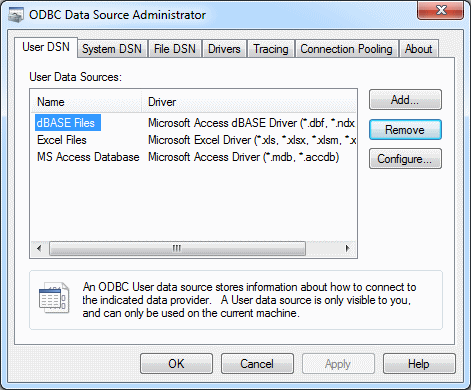Go to the Tracing tab
The width and height of the screenshot is (471, 390).
(x=271, y=49)
